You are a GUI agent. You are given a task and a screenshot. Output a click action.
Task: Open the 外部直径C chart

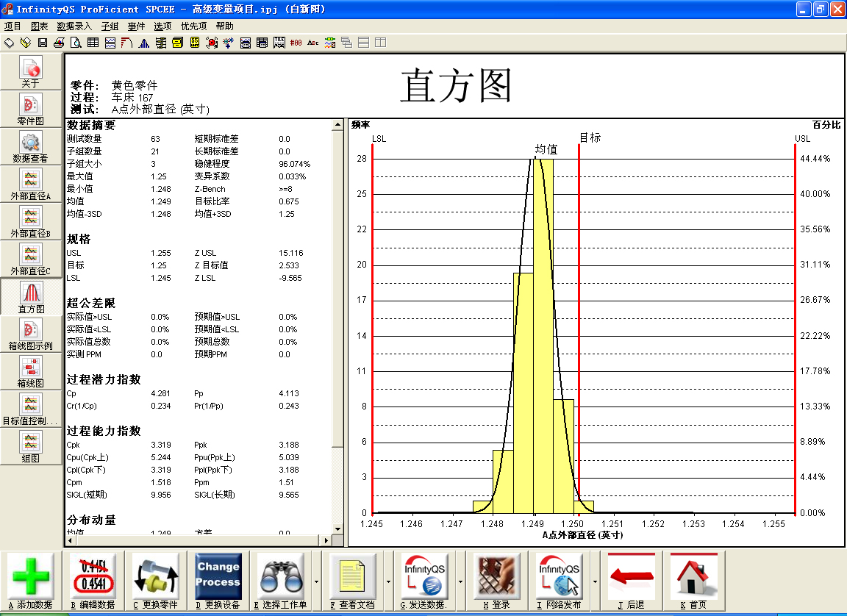(31, 259)
